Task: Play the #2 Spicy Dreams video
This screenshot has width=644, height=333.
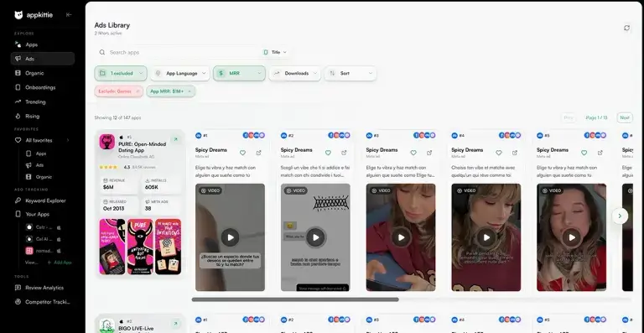Action: (x=315, y=237)
